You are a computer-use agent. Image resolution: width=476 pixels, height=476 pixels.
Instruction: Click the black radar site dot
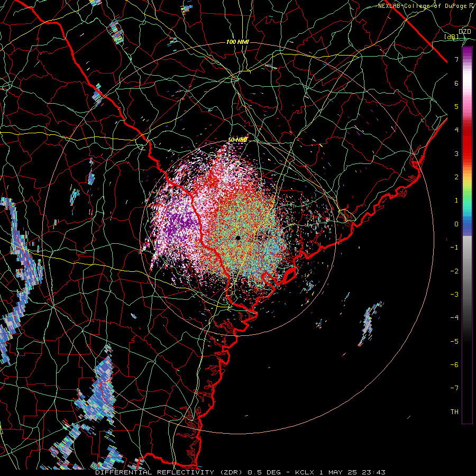click(238, 237)
